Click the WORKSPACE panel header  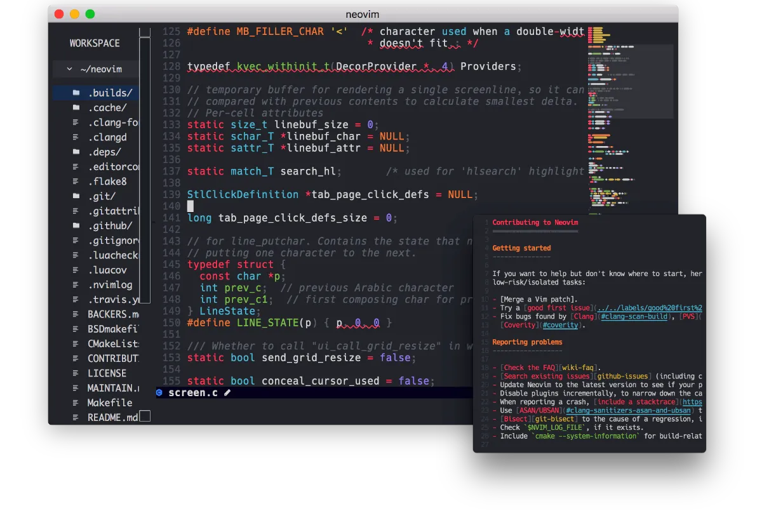pyautogui.click(x=95, y=43)
